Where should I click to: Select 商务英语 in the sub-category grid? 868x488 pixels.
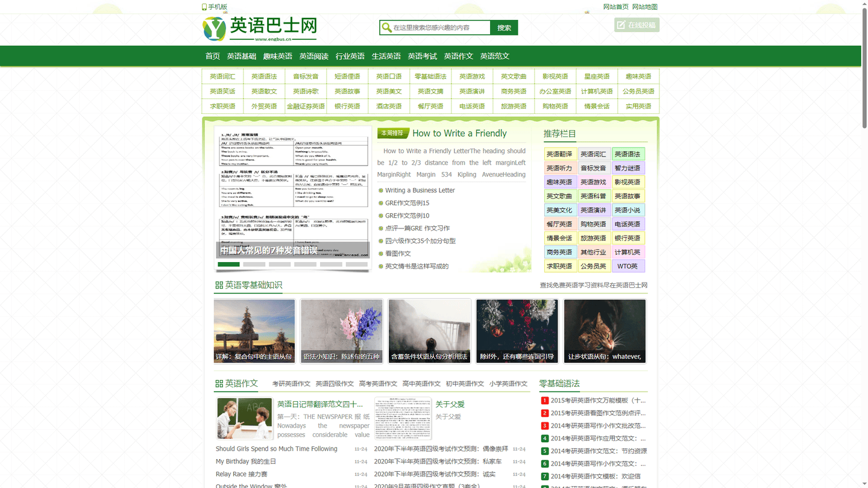tap(514, 92)
